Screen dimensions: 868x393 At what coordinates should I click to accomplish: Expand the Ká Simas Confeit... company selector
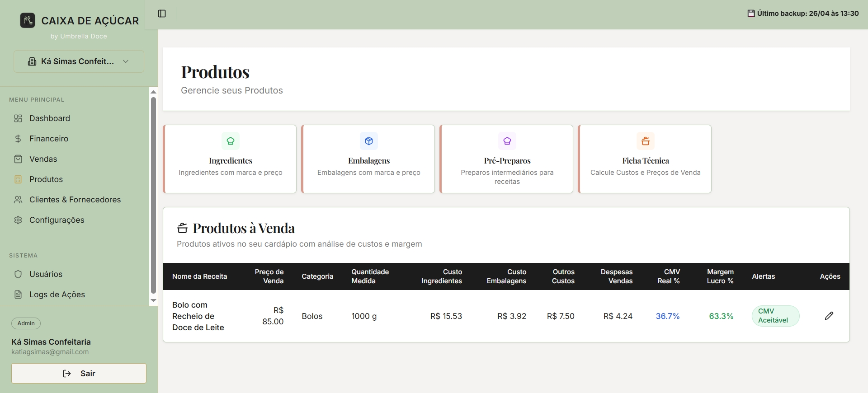(x=78, y=61)
